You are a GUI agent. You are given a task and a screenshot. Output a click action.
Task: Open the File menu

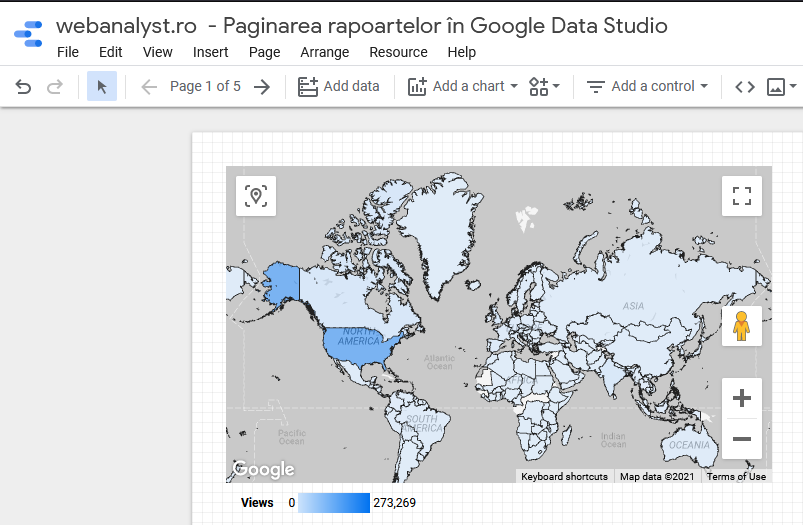coord(68,52)
